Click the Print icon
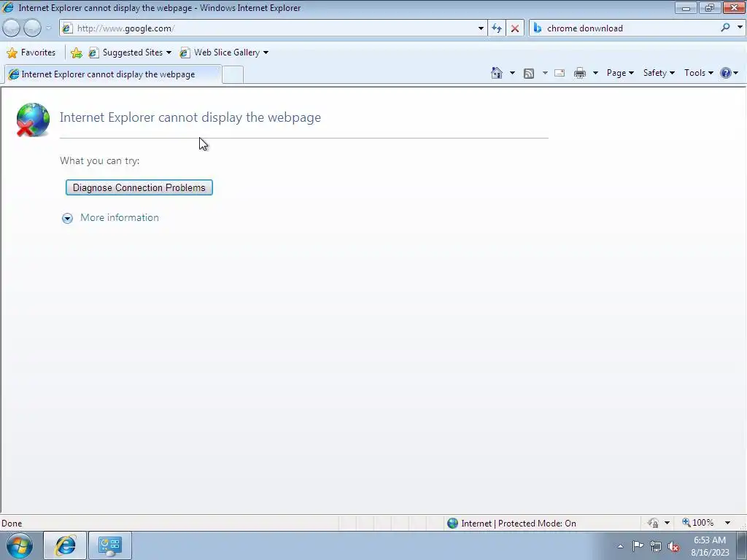This screenshot has width=747, height=560. (580, 73)
